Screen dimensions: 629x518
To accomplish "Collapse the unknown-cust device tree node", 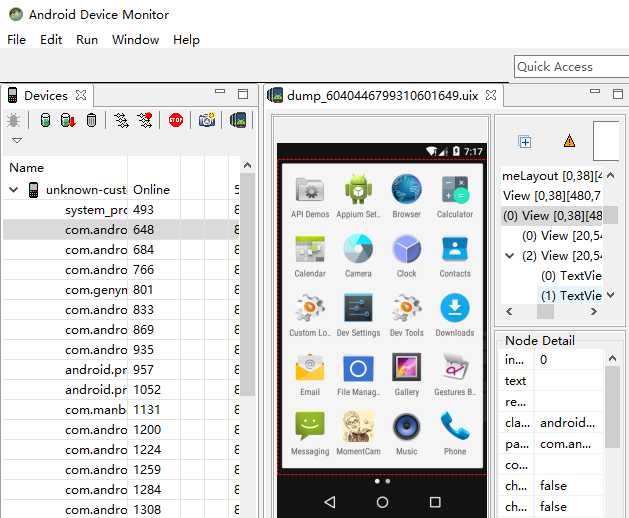I will coord(14,189).
